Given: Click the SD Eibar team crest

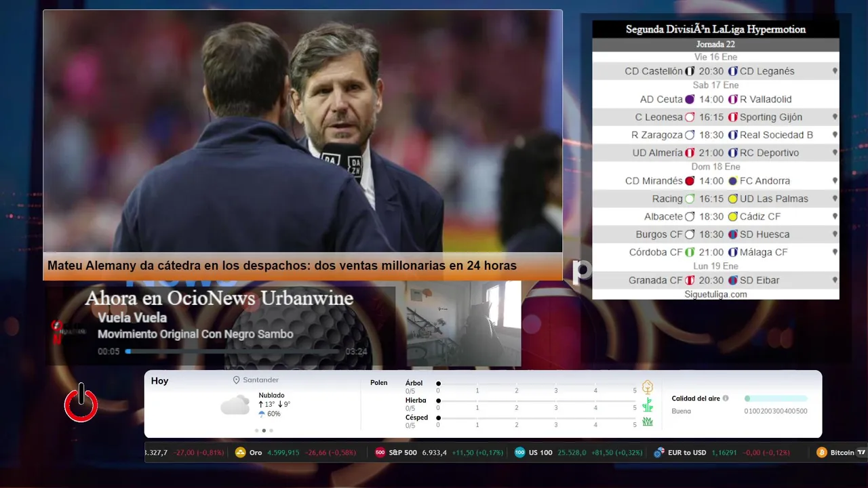Looking at the screenshot, I should [732, 280].
